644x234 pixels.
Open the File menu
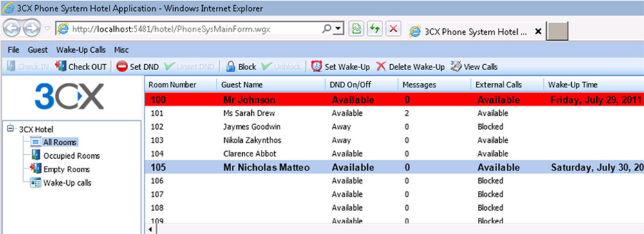pos(14,50)
